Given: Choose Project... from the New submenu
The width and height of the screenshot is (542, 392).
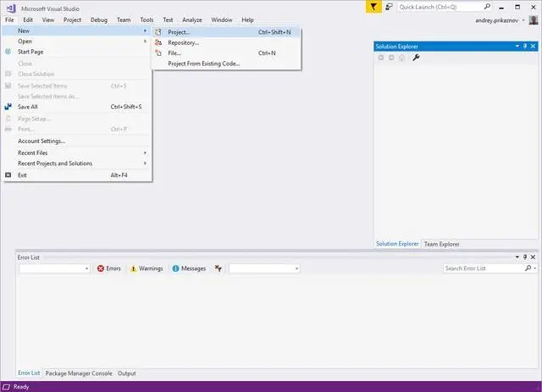Looking at the screenshot, I should [179, 32].
